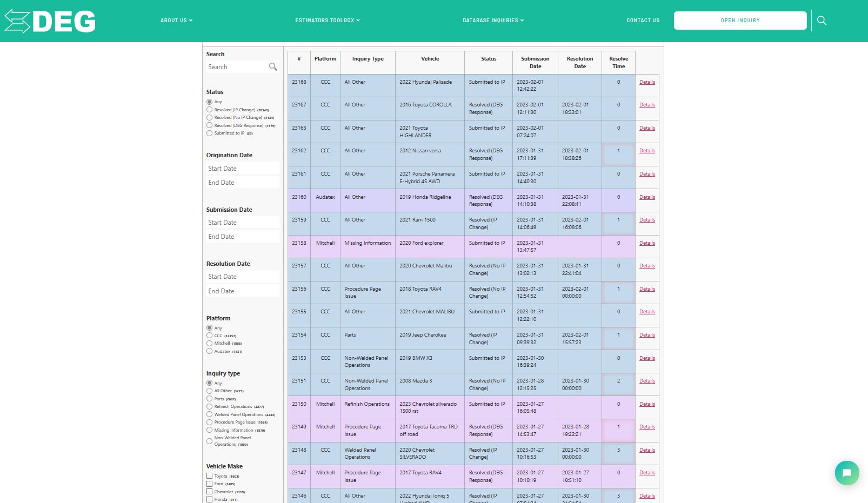Click the Open Inquiry button
Image resolution: width=868 pixels, height=503 pixels.
pyautogui.click(x=740, y=21)
